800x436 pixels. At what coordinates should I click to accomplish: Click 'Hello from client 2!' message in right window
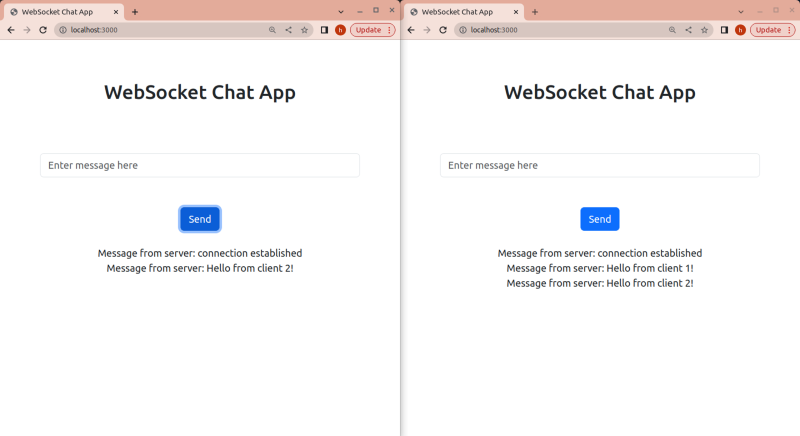click(600, 283)
